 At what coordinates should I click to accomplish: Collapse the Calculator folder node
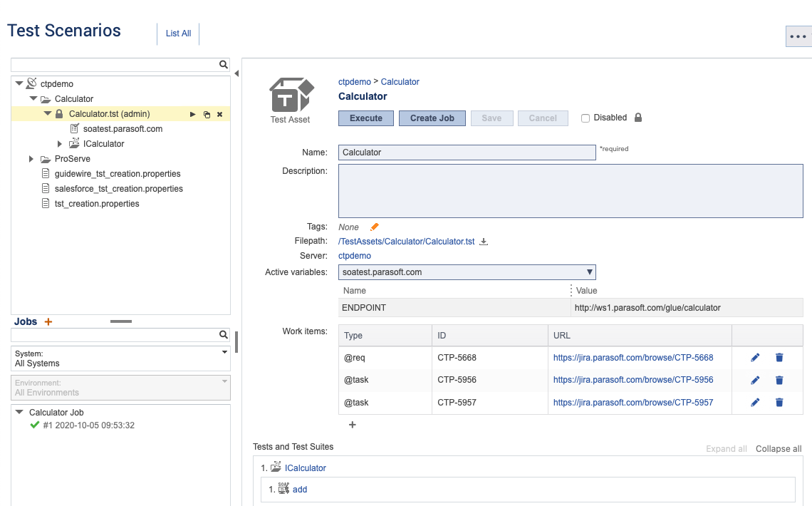pos(33,98)
